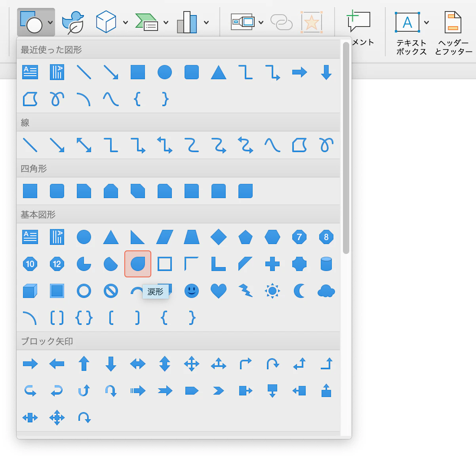Choose the hexagon shape
The width and height of the screenshot is (476, 462).
pos(272,237)
